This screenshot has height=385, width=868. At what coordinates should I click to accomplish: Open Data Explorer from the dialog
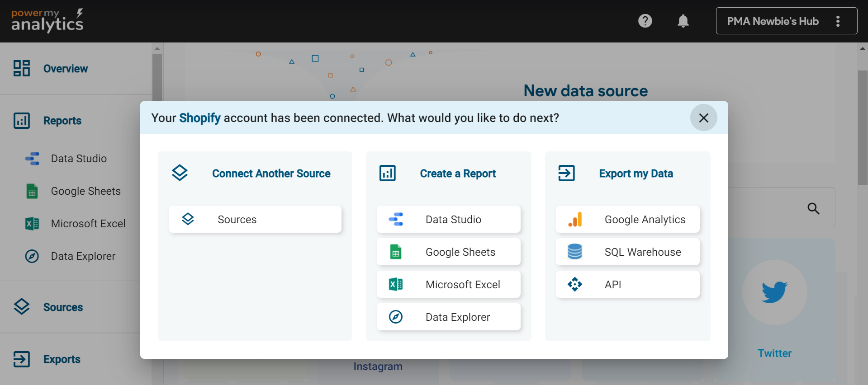[448, 317]
